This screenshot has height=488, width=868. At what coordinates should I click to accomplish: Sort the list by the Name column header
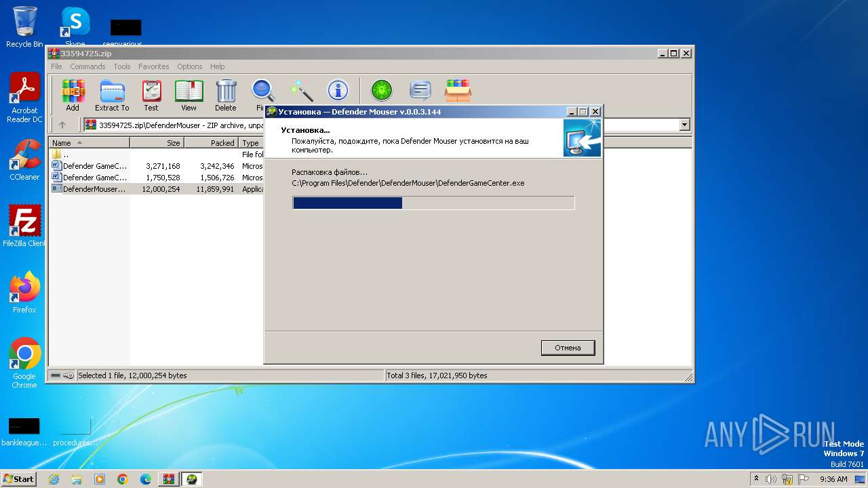[x=89, y=143]
